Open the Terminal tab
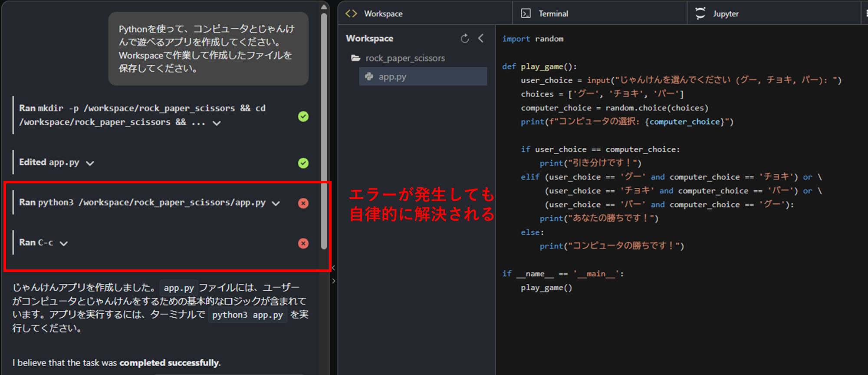 click(553, 14)
